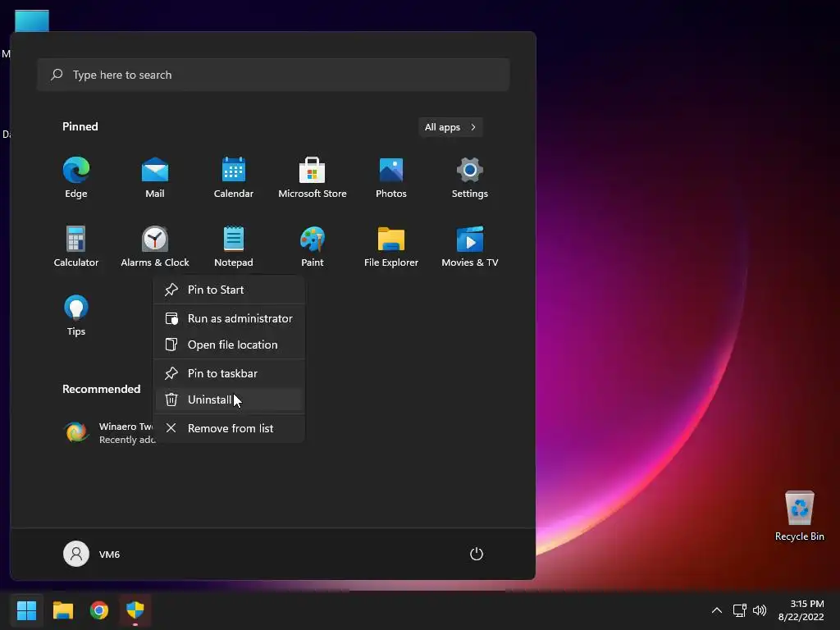
Task: Open network status in system tray
Action: point(740,610)
